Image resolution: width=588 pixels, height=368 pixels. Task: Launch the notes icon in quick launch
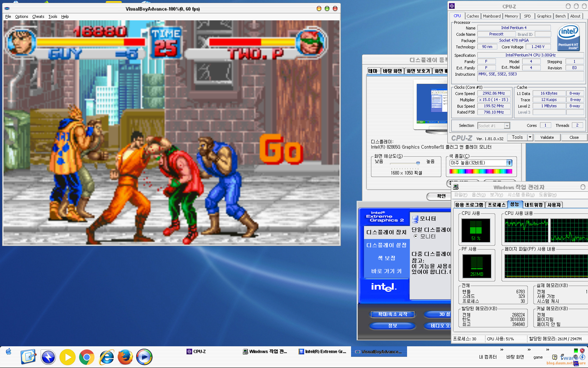coord(28,357)
